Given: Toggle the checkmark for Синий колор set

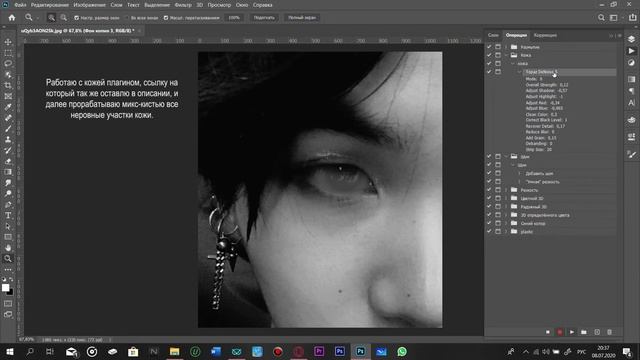Looking at the screenshot, I should point(489,223).
